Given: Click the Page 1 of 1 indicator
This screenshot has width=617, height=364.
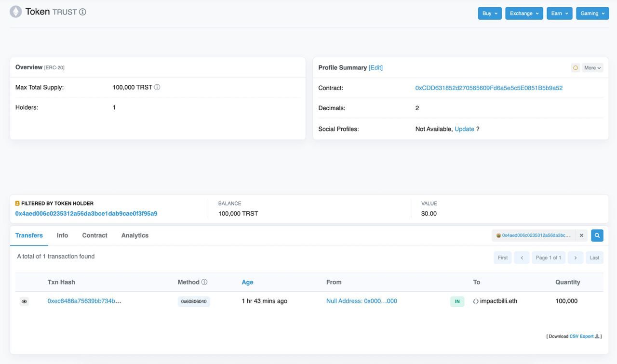Looking at the screenshot, I should [x=549, y=258].
